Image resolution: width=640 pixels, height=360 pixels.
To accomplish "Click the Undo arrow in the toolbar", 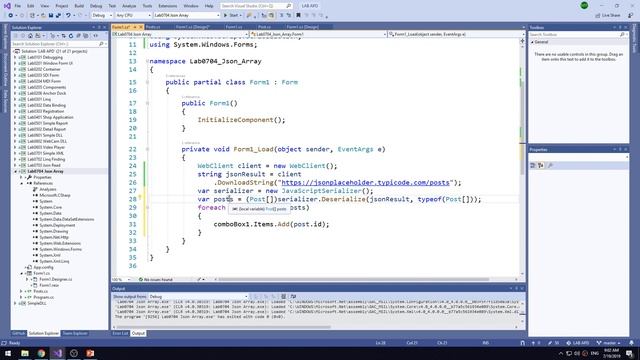I will point(69,16).
